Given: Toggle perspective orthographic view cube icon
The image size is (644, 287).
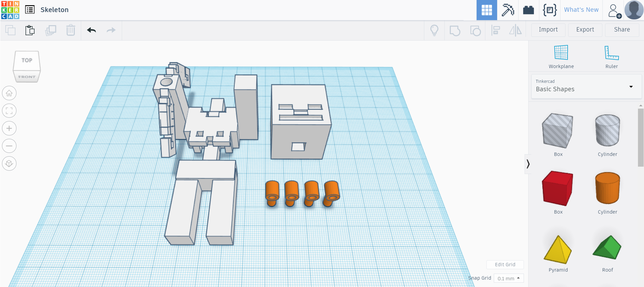Looking at the screenshot, I should 9,164.
